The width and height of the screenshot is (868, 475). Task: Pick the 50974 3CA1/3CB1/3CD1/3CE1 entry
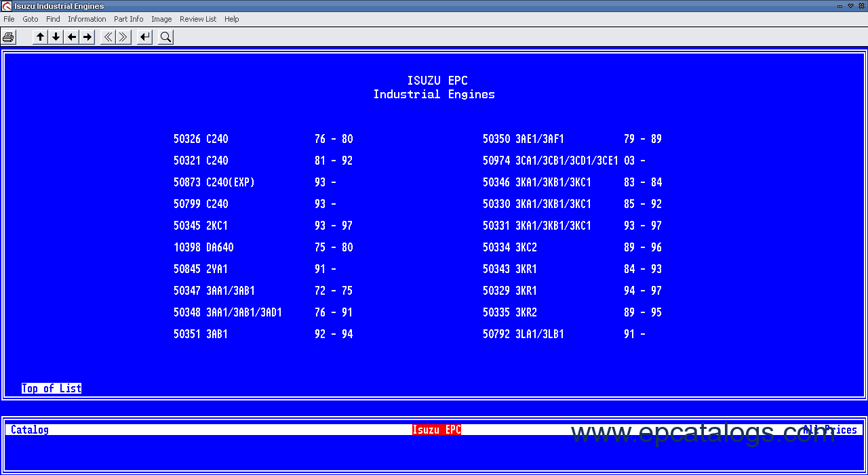(564, 161)
